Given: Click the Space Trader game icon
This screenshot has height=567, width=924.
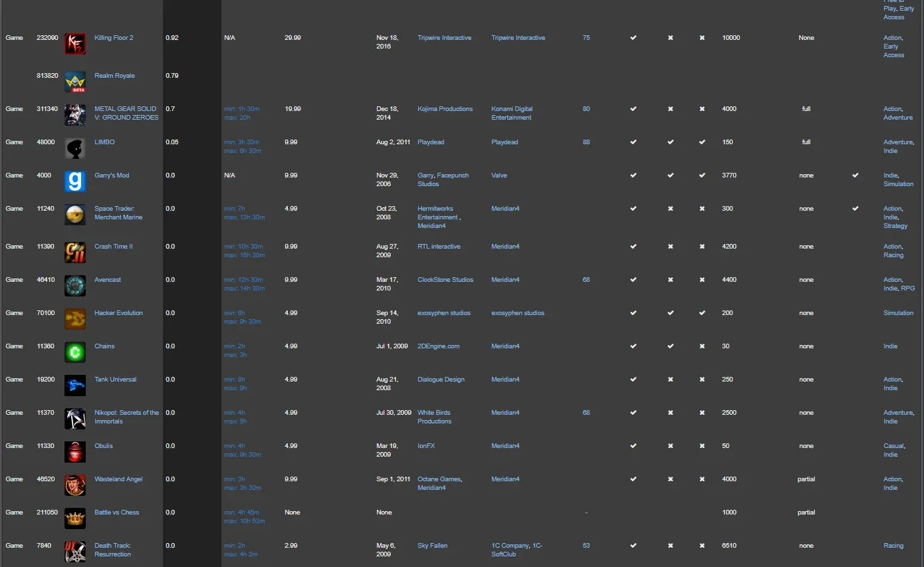Looking at the screenshot, I should point(75,215).
